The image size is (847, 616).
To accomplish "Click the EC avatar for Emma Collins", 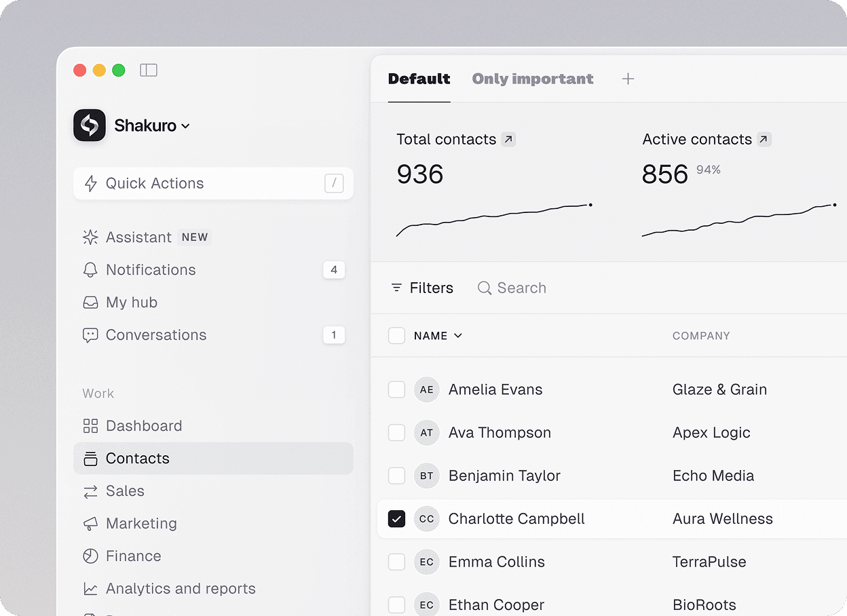I will point(427,562).
